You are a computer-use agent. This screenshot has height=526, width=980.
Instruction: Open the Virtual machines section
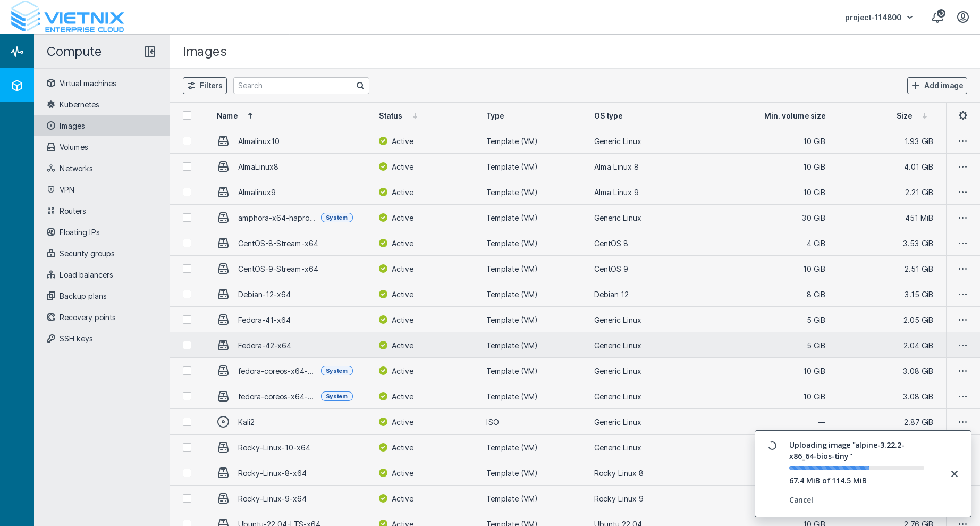(87, 84)
